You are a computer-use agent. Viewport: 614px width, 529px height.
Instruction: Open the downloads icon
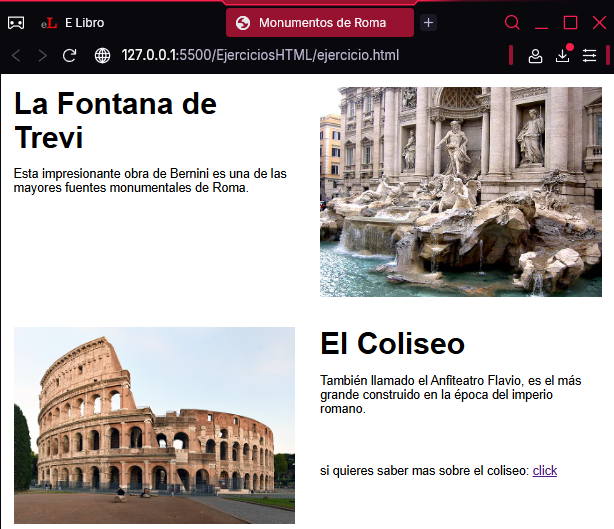(x=563, y=56)
